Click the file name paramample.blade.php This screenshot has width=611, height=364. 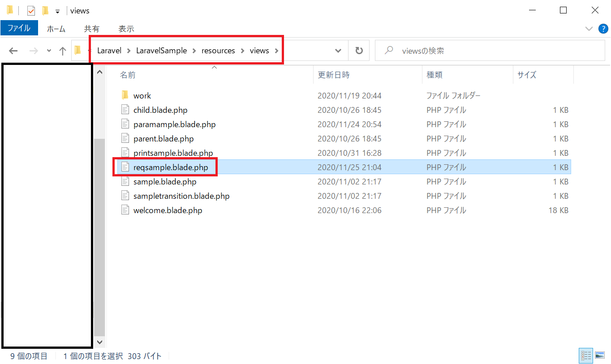(x=174, y=124)
